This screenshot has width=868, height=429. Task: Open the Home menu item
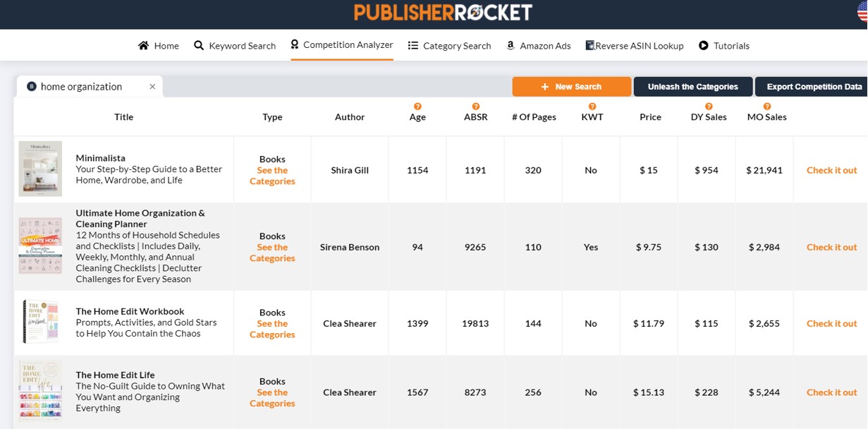(159, 45)
